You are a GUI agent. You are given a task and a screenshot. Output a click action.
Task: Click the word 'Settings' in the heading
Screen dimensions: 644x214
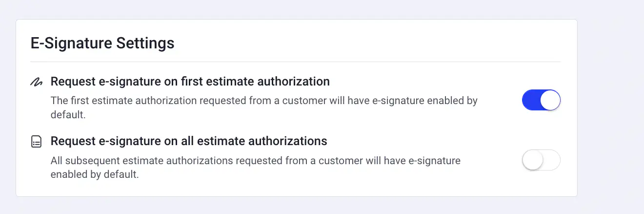[145, 43]
